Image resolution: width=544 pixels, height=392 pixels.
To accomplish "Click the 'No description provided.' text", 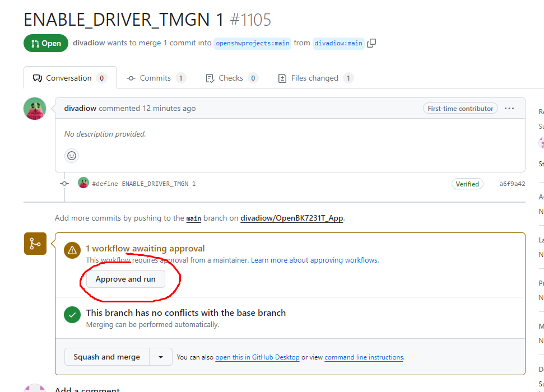I will [105, 134].
